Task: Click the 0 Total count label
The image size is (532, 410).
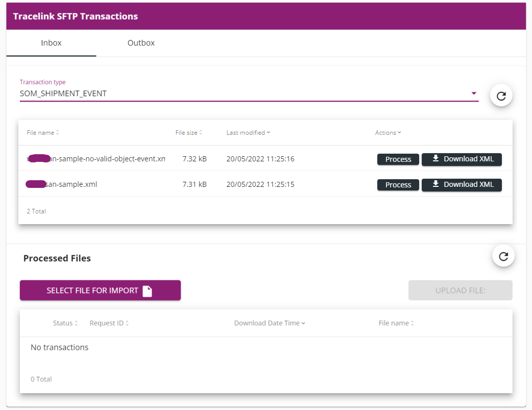Action: pyautogui.click(x=41, y=379)
